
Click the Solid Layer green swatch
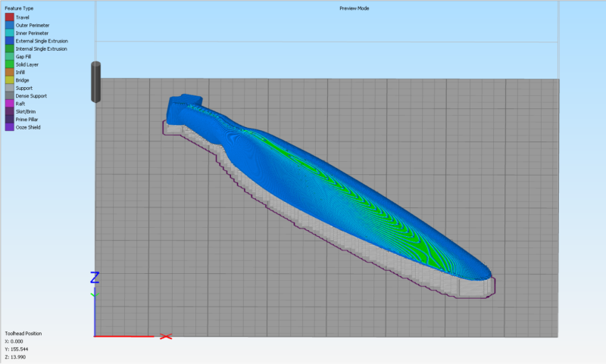tap(9, 64)
